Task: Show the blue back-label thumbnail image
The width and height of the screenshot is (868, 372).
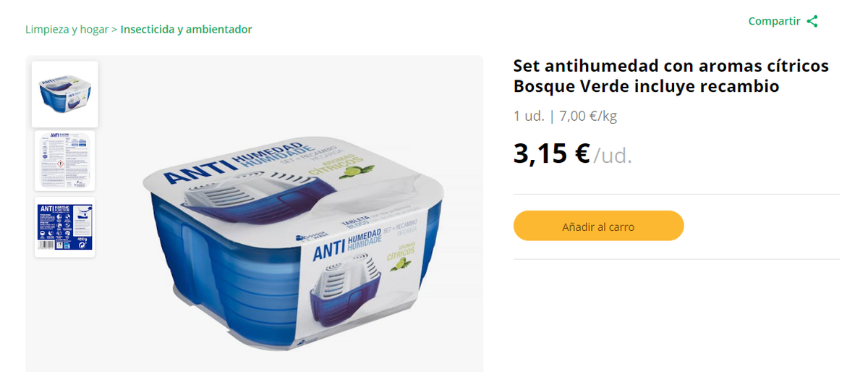Action: tap(65, 227)
